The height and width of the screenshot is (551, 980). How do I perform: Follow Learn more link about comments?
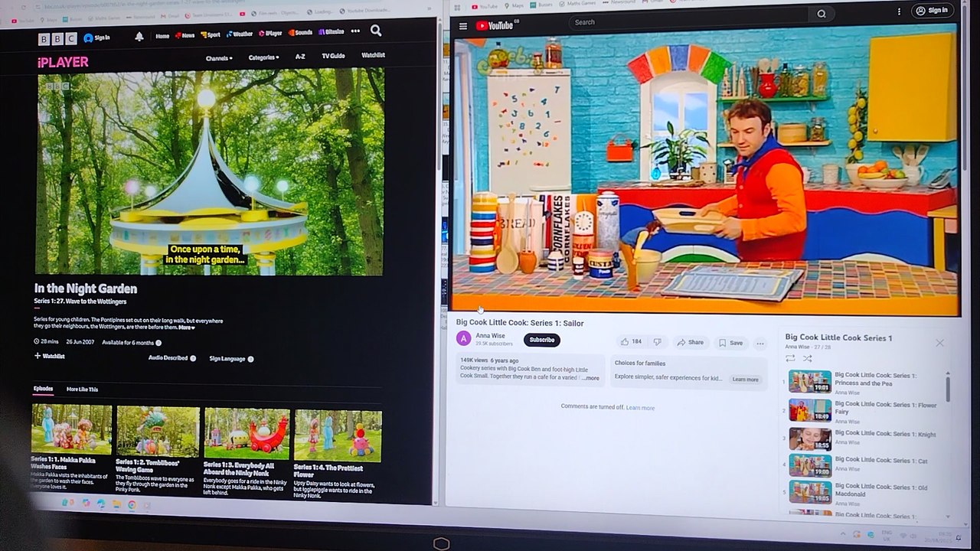click(x=640, y=408)
